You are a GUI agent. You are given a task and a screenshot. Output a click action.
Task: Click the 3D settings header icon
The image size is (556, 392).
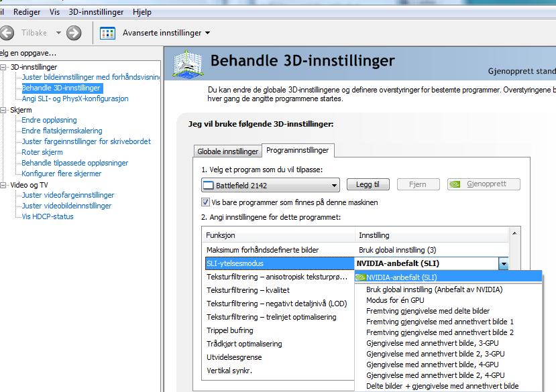188,64
